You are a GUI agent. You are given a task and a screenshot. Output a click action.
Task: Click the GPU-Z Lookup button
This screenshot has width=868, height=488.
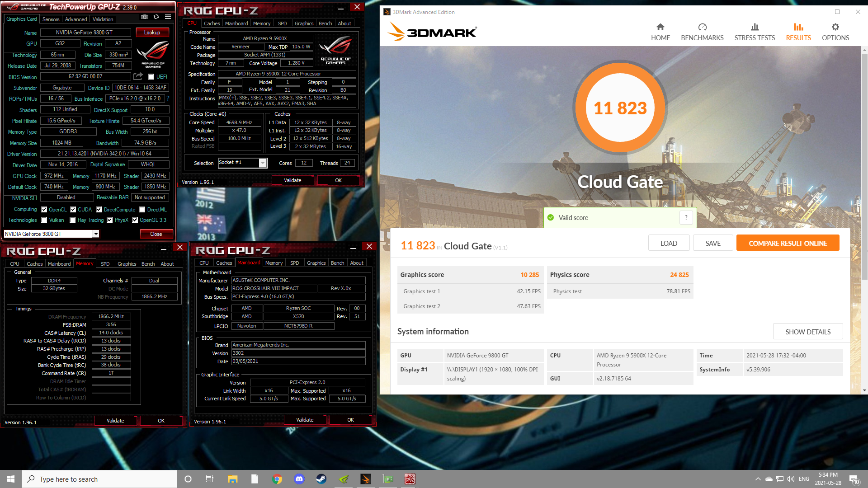click(152, 33)
